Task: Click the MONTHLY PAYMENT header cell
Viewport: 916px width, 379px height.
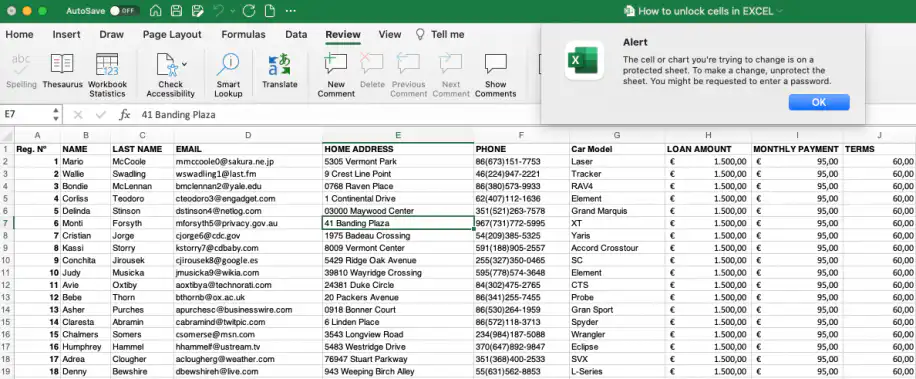Action: coord(797,149)
